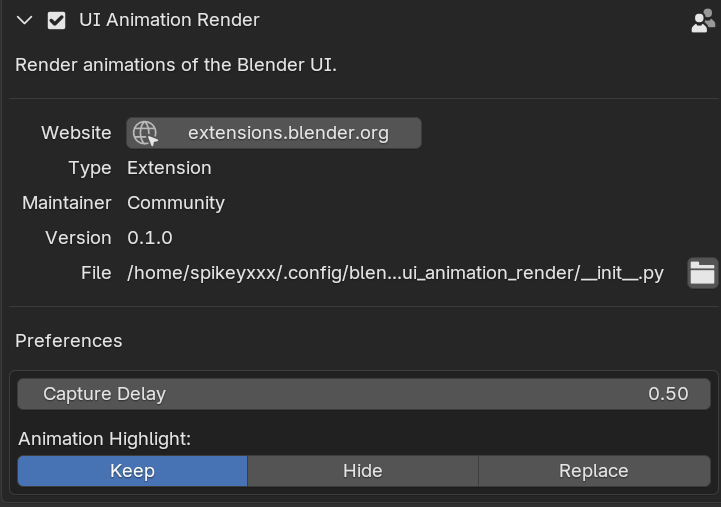Click the add-on description text
This screenshot has width=721, height=507.
pyautogui.click(x=175, y=65)
